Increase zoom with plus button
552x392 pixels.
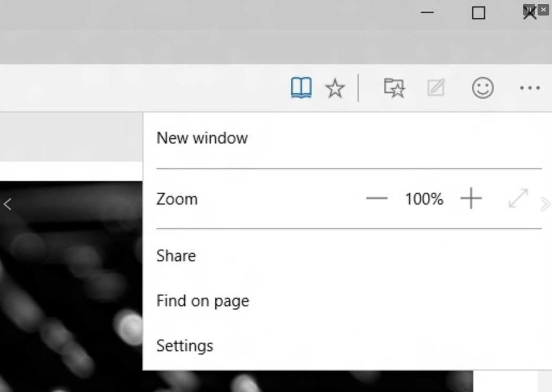471,198
